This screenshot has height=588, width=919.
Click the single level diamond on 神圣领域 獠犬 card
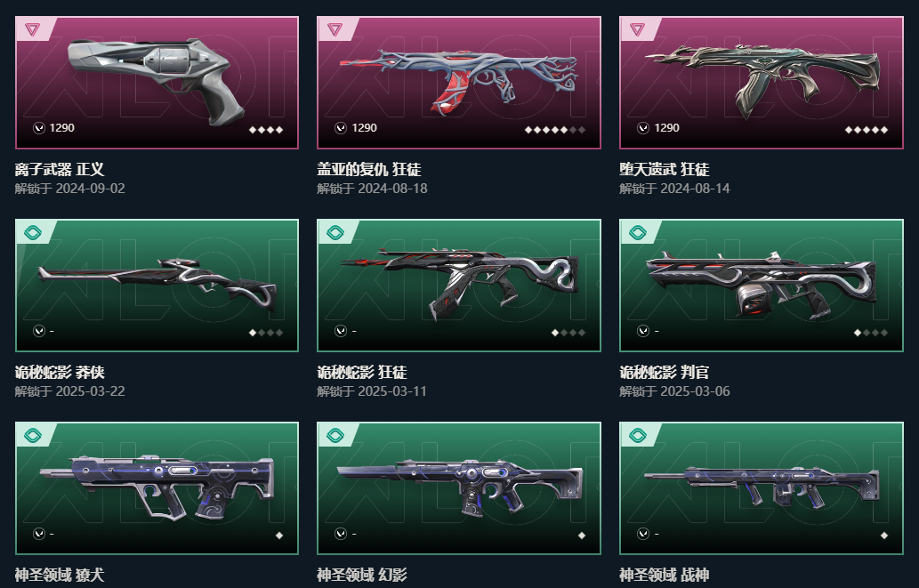click(x=279, y=536)
